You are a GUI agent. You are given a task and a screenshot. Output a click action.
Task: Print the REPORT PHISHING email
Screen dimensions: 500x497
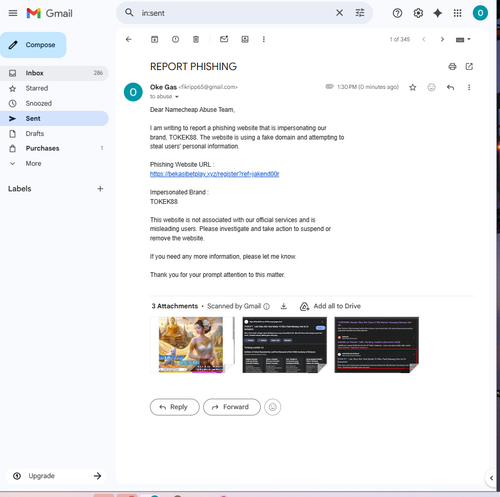tap(452, 67)
